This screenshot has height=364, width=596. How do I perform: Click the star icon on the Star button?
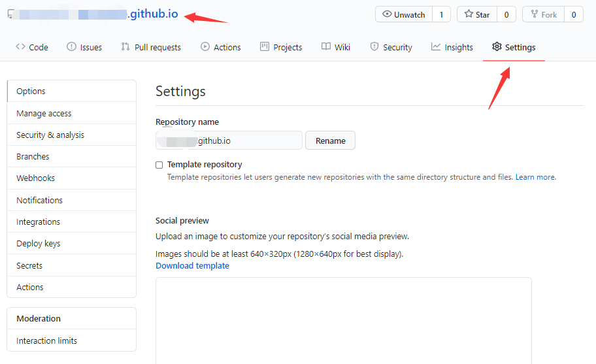469,14
